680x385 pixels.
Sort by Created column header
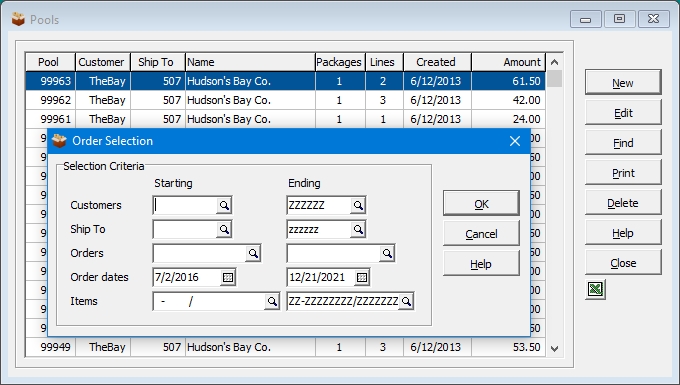point(437,62)
